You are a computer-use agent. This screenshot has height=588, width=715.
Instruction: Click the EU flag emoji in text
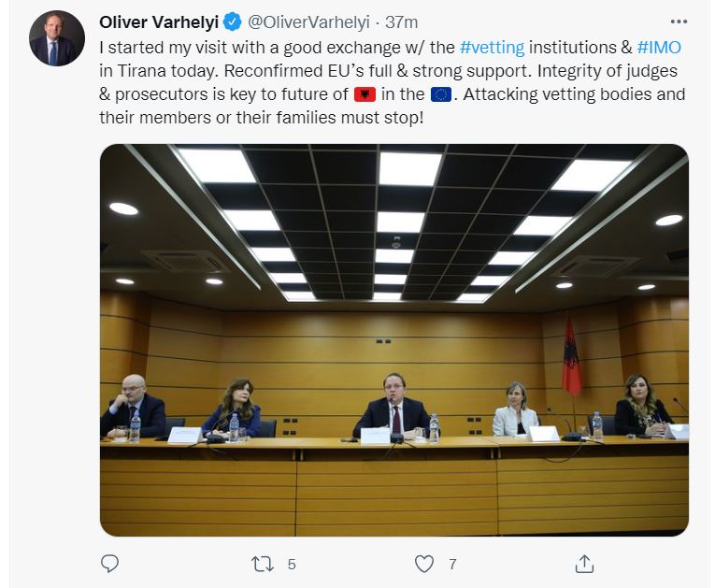click(x=440, y=94)
